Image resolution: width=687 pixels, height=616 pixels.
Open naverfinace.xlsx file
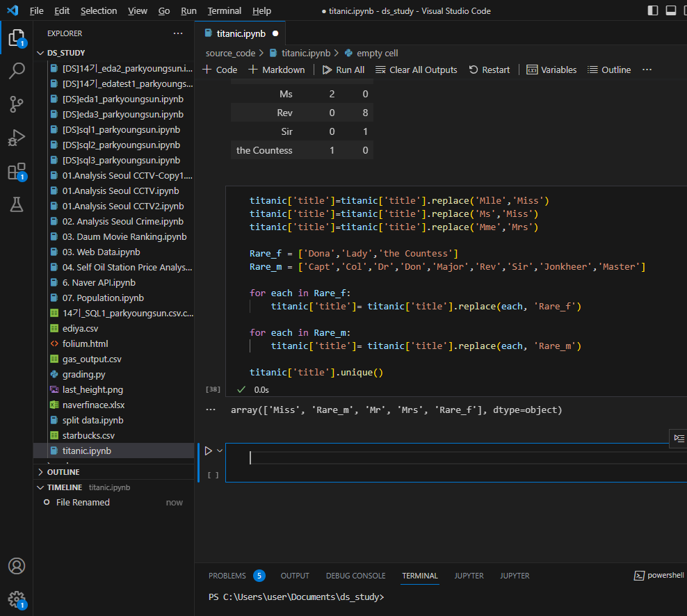click(x=93, y=405)
